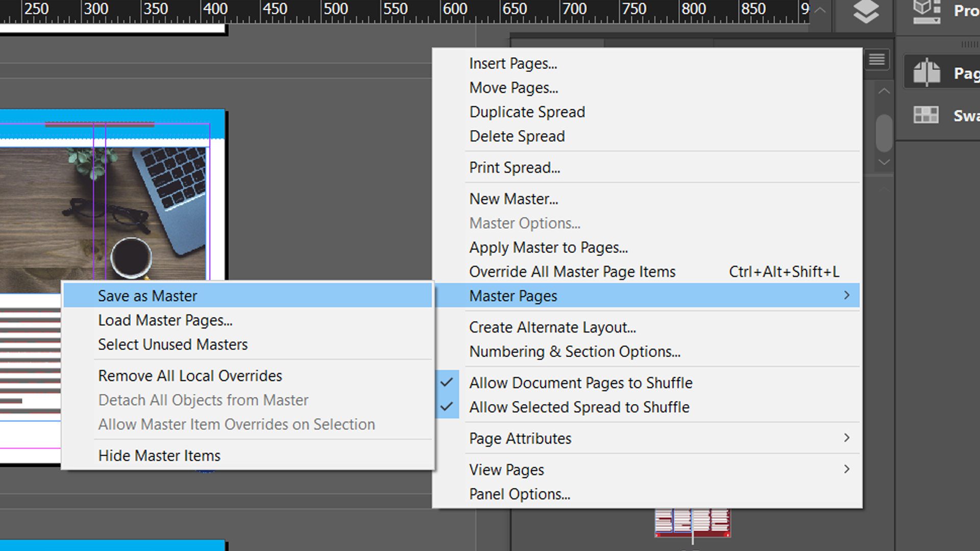980x551 pixels.
Task: Open the Swatches panel
Action: pyautogui.click(x=926, y=115)
